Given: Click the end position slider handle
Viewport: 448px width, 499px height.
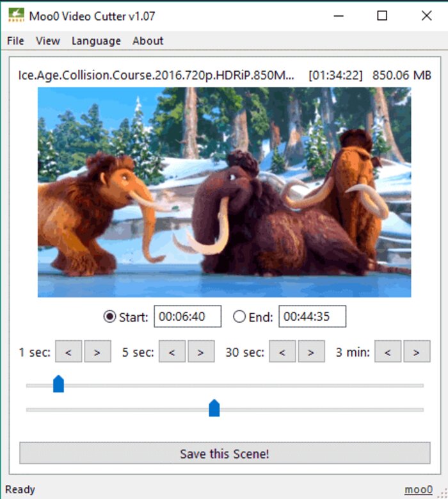Looking at the screenshot, I should (214, 408).
